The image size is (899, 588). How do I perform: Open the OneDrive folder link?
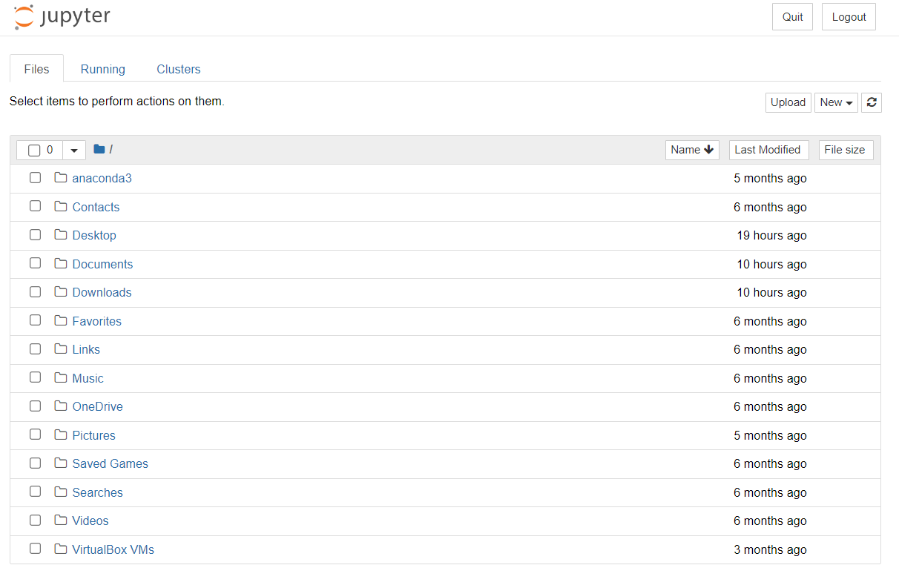click(97, 406)
